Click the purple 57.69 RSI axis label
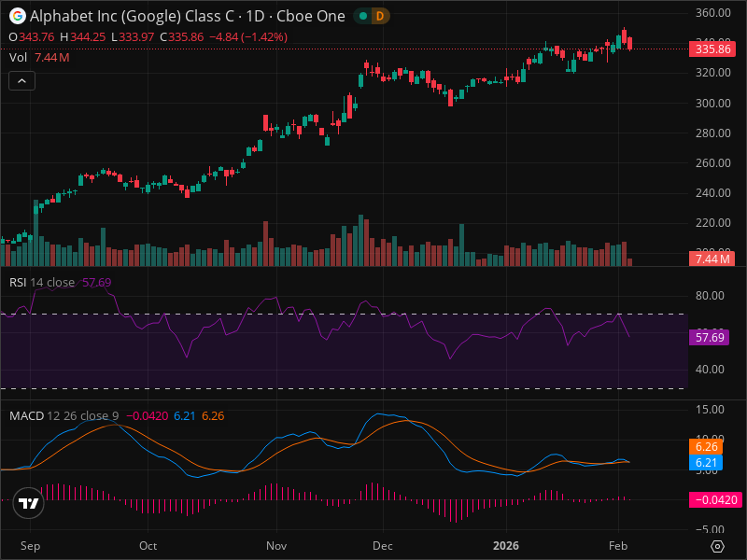Screen dimensions: 747x560 point(710,338)
